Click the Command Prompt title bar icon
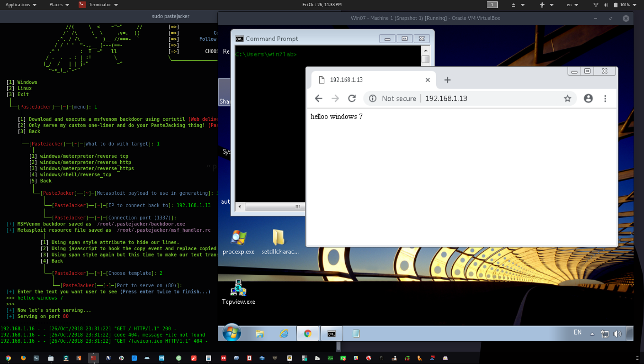This screenshot has width=644, height=364. pos(240,39)
